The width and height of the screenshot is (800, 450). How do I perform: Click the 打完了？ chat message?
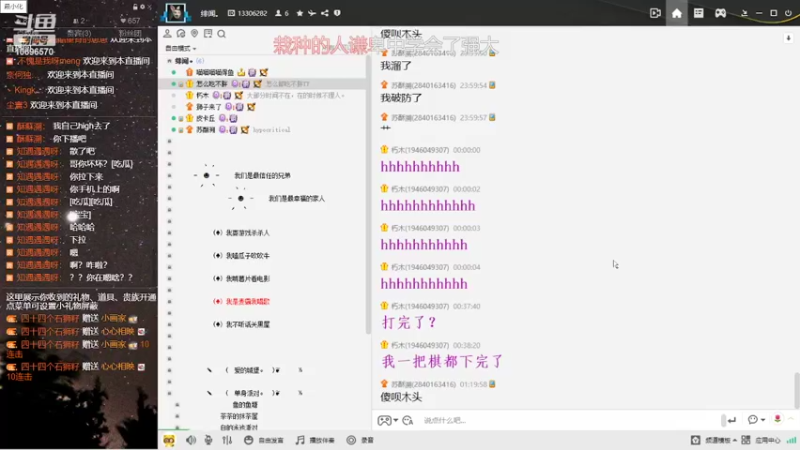(x=409, y=322)
